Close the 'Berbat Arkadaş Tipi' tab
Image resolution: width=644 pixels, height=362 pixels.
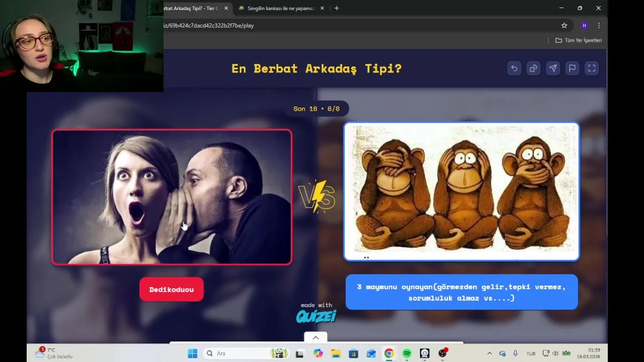pyautogui.click(x=226, y=8)
